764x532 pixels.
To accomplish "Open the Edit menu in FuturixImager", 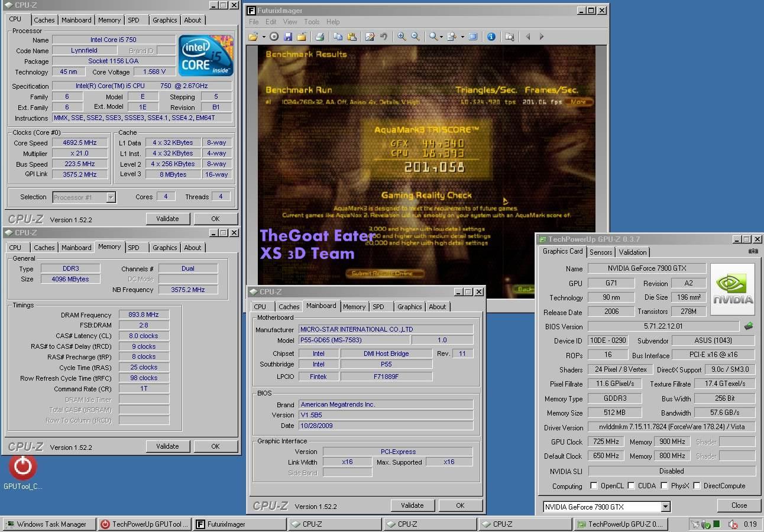I will (271, 22).
